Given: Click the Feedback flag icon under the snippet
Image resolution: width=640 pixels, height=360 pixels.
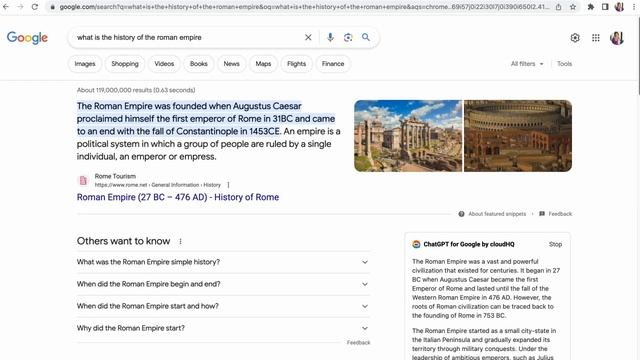Looking at the screenshot, I should pos(542,214).
